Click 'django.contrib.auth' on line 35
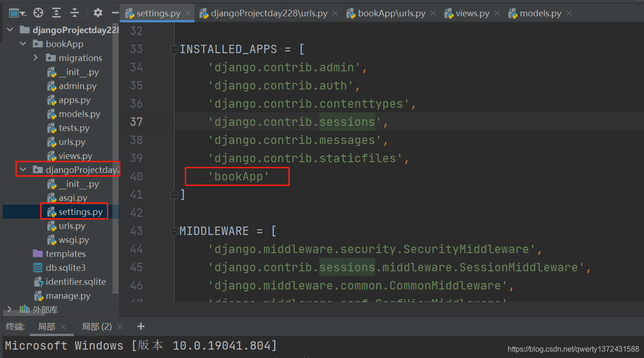This screenshot has height=358, width=644. tap(281, 86)
